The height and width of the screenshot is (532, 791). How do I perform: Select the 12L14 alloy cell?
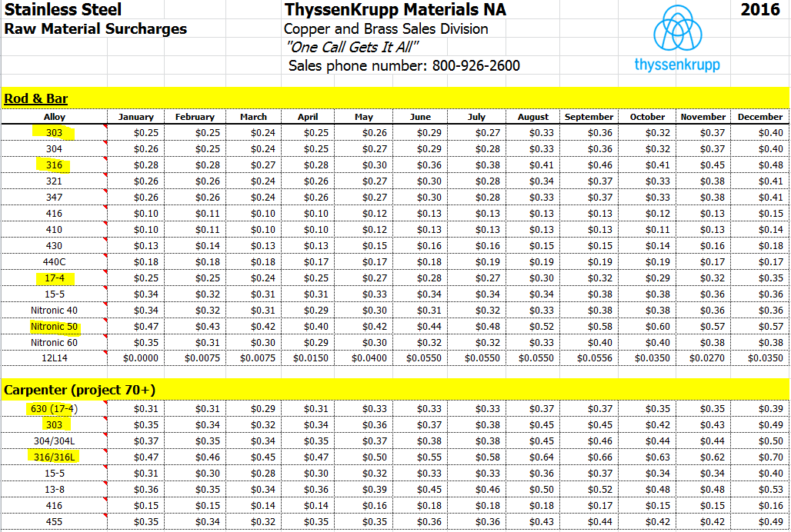[x=54, y=358]
